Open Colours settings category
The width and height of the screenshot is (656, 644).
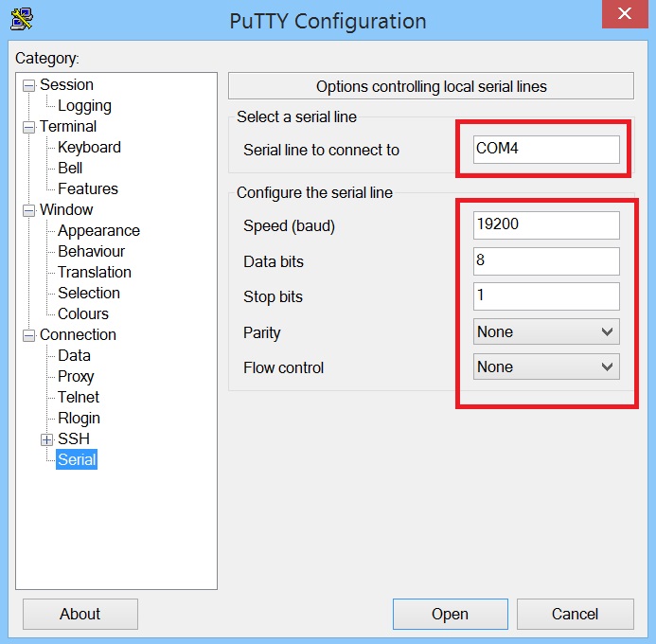[83, 313]
